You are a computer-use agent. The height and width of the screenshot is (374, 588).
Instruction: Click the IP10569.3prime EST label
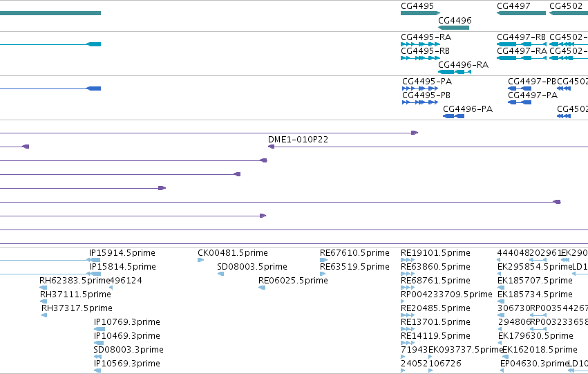[x=127, y=364]
